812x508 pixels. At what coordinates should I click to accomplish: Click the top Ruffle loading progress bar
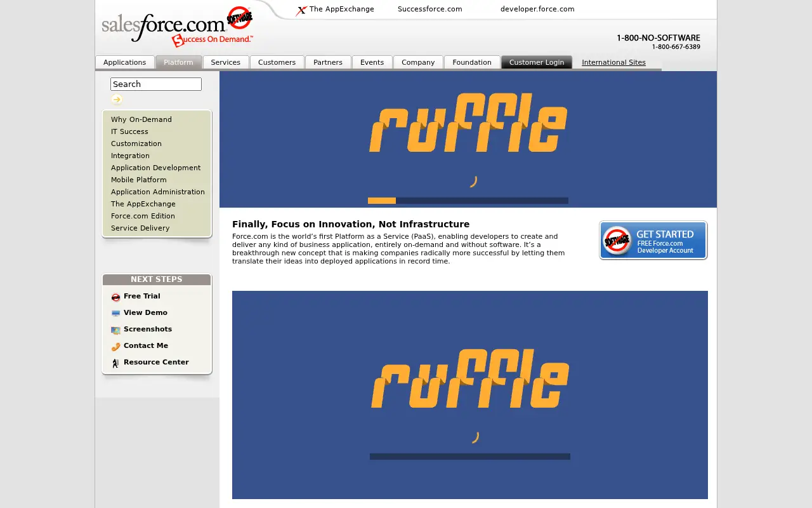click(468, 201)
